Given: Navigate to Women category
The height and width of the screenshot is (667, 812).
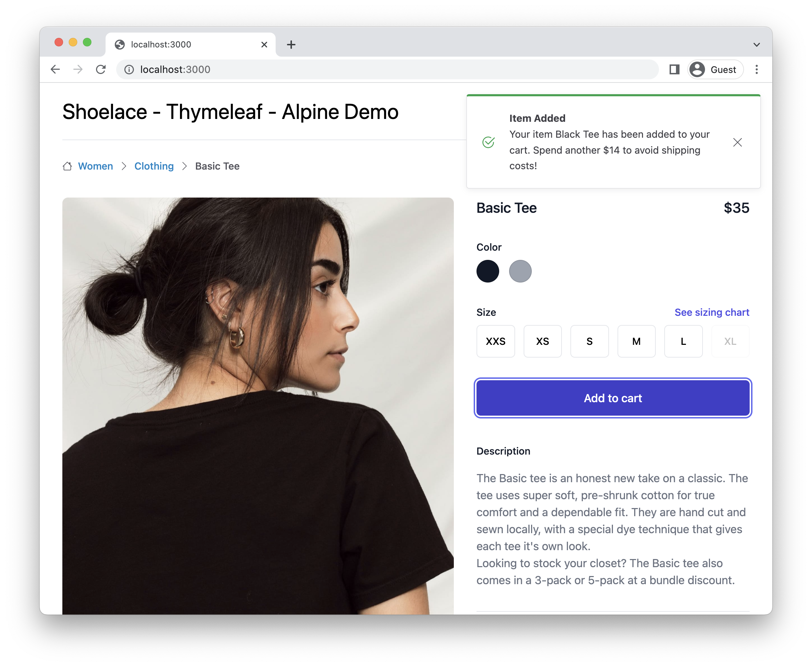Looking at the screenshot, I should [x=96, y=166].
